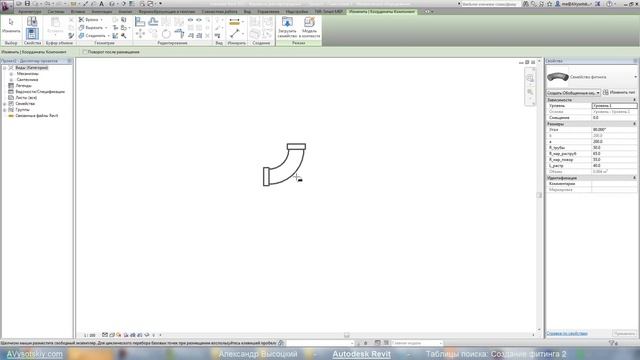
Task: Choose the Вырезать (Cut) geometry tool
Action: [93, 28]
